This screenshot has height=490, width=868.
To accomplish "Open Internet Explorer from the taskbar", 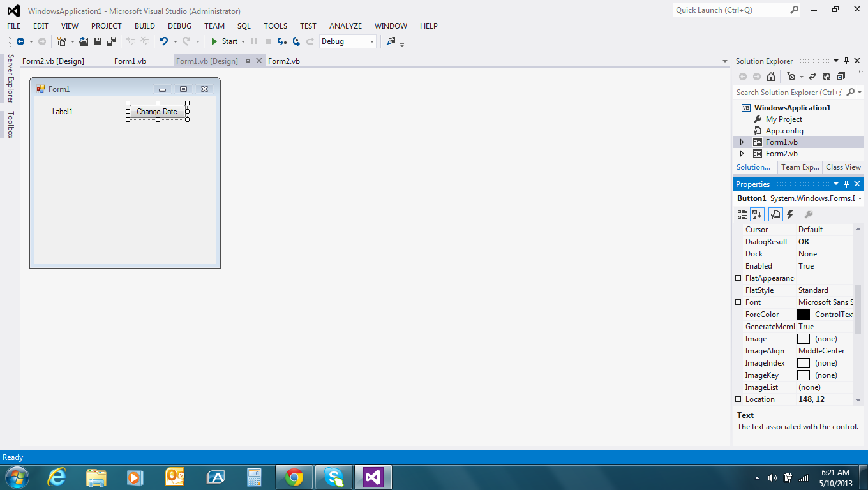I will [57, 477].
